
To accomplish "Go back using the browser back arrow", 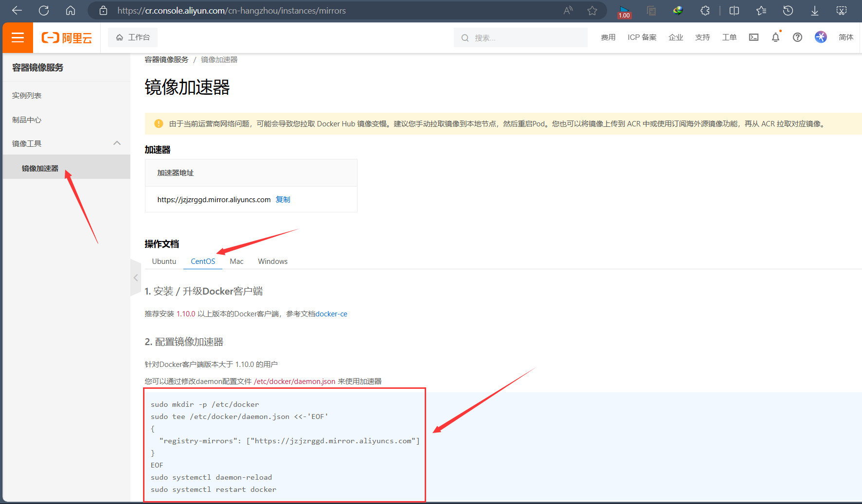I will 17,10.
